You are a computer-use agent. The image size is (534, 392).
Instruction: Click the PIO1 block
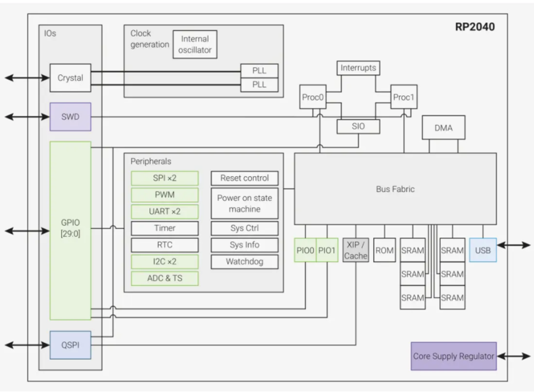coord(327,250)
